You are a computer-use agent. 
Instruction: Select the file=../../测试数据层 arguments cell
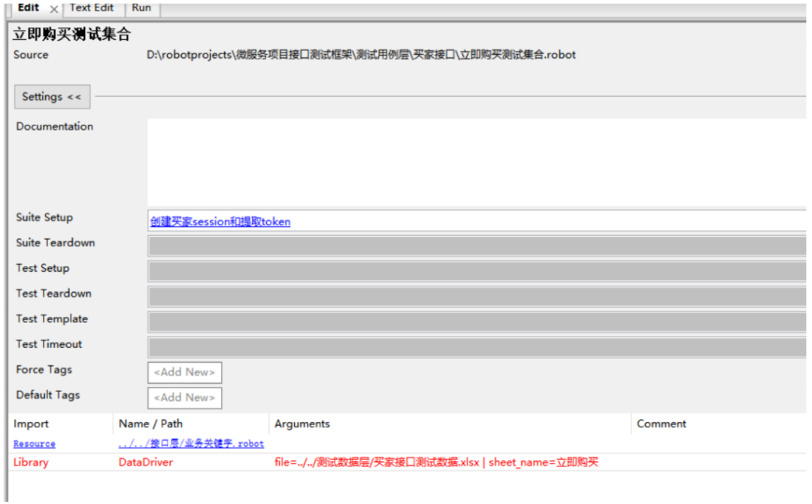(436, 462)
